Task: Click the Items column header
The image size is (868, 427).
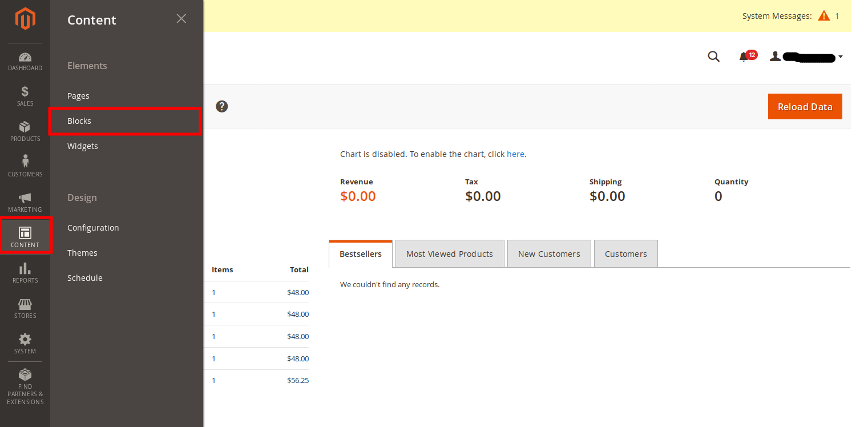Action: click(223, 270)
